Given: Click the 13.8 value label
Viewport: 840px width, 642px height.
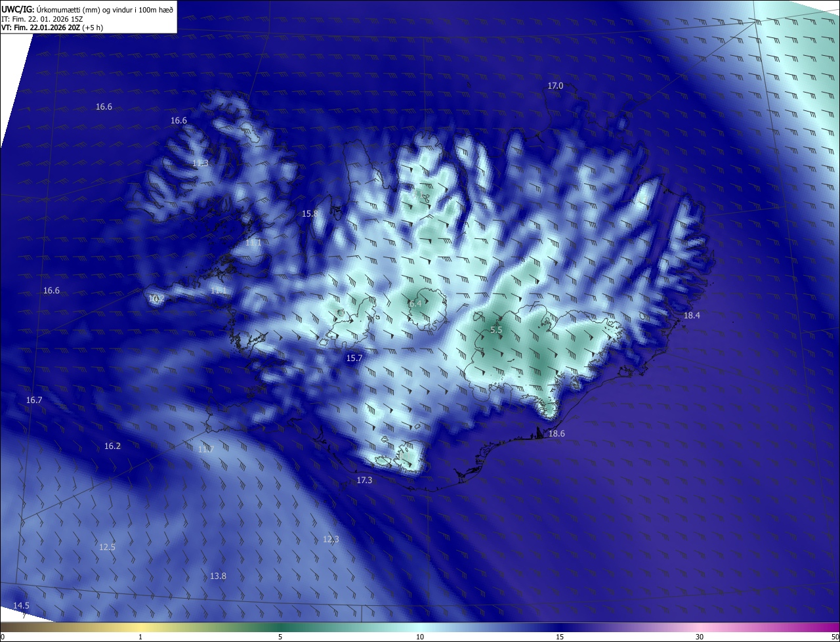Looking at the screenshot, I should click(x=218, y=576).
